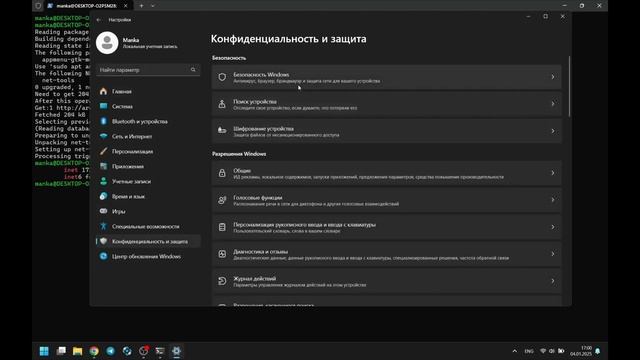This screenshot has width=640, height=360.
Task: Open the Windows Start menu
Action: click(44, 351)
